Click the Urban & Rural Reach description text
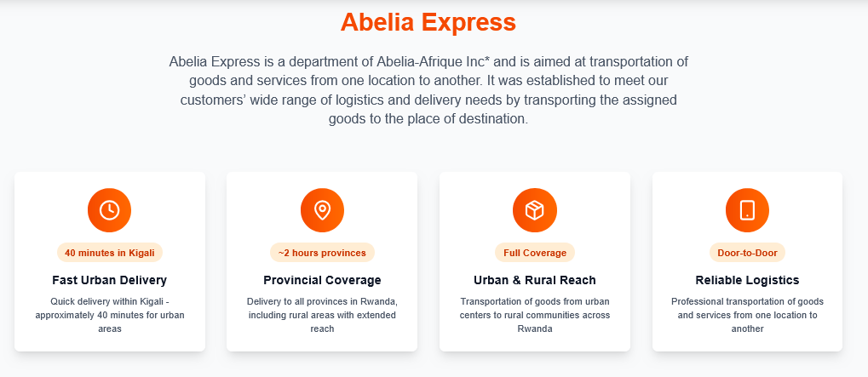Viewport: 868px width, 377px height. pyautogui.click(x=535, y=315)
